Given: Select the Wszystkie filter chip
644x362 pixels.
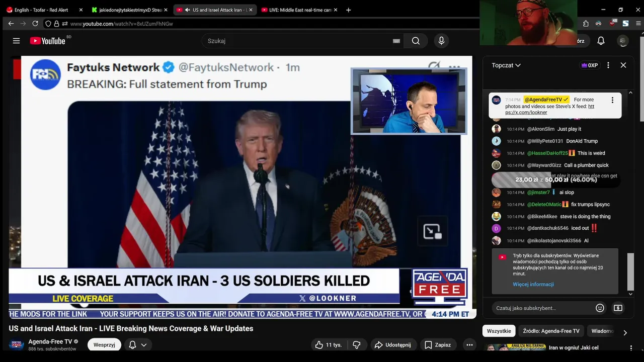Looking at the screenshot, I should coord(499,331).
